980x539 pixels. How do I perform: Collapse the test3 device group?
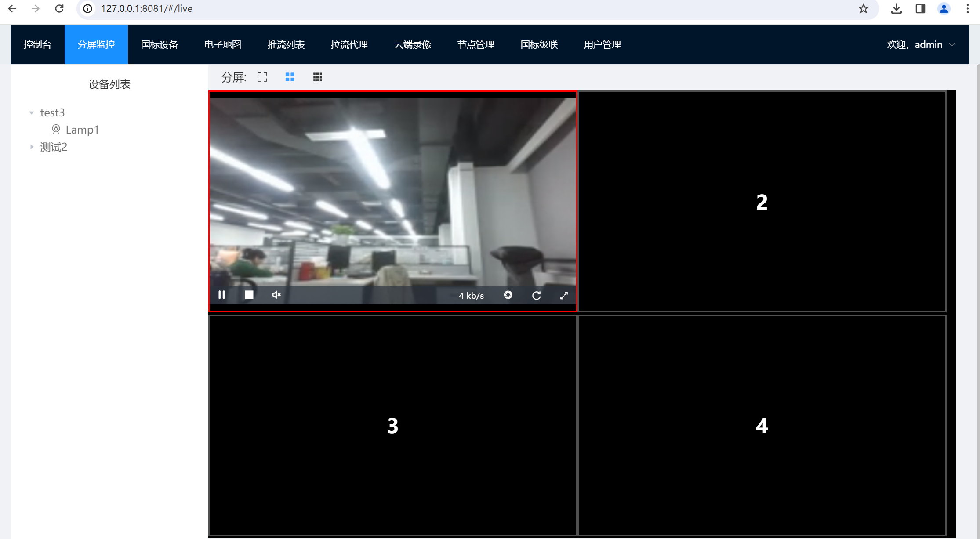point(32,113)
